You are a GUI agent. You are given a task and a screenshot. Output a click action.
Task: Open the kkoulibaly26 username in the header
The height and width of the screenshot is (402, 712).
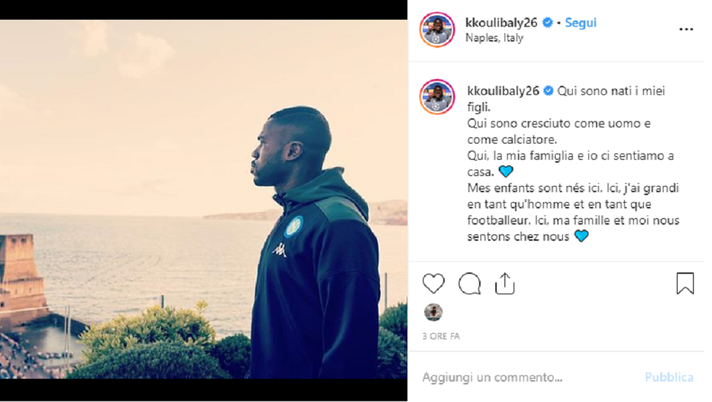click(501, 23)
